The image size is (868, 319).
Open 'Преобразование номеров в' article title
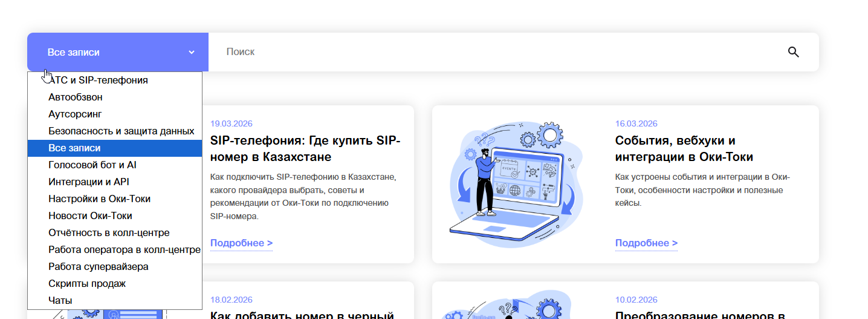click(x=700, y=314)
